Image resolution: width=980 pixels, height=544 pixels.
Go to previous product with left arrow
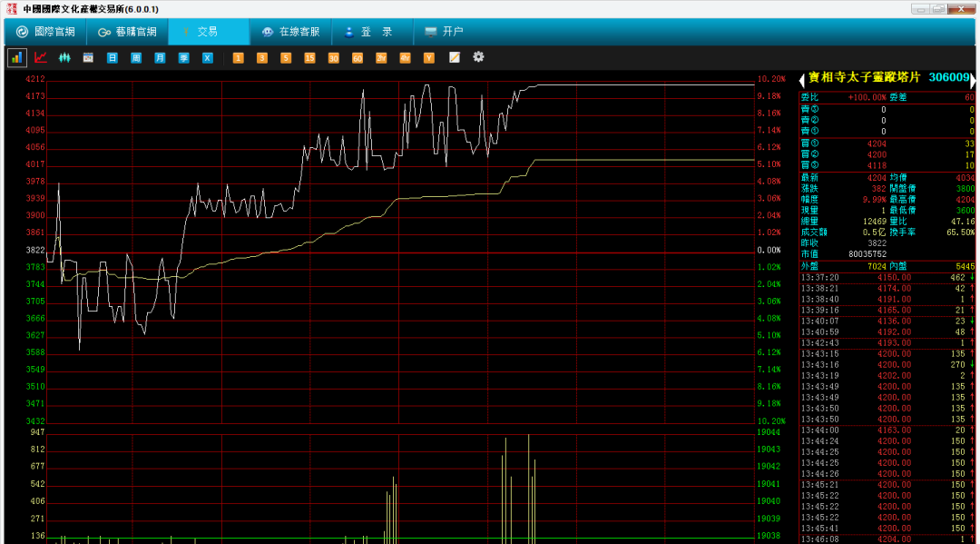pos(802,79)
